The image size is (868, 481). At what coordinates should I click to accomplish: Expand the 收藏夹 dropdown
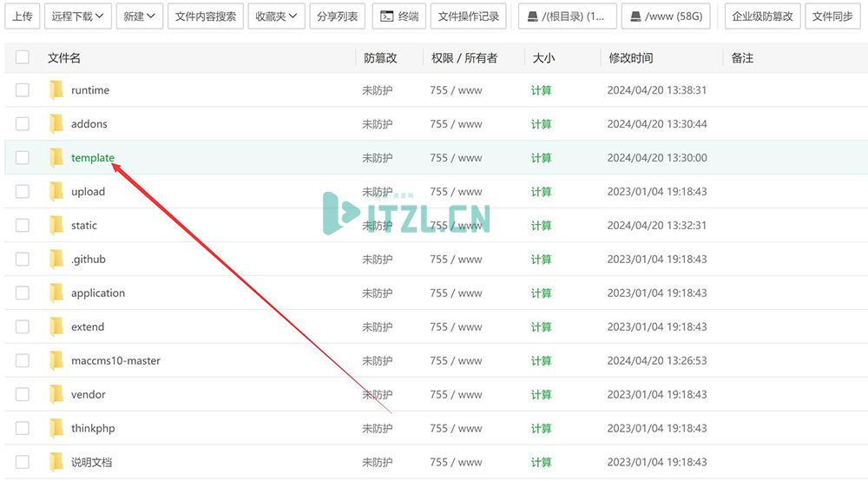tap(275, 16)
